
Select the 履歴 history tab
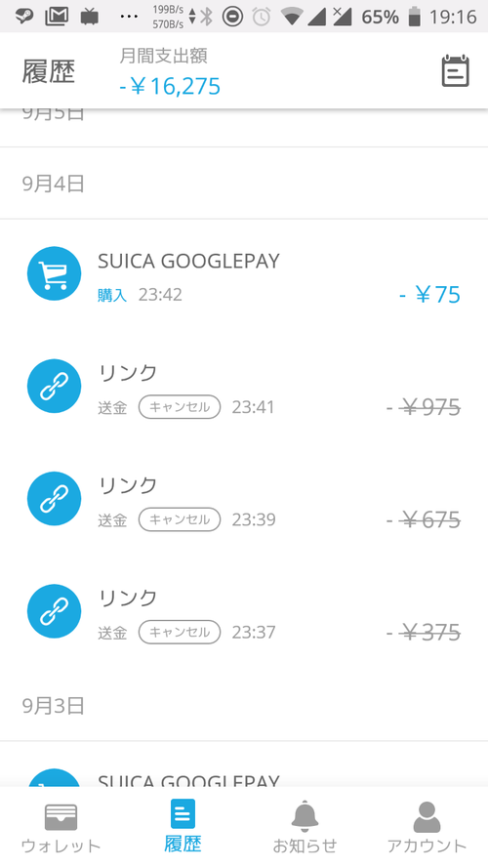coord(183,827)
